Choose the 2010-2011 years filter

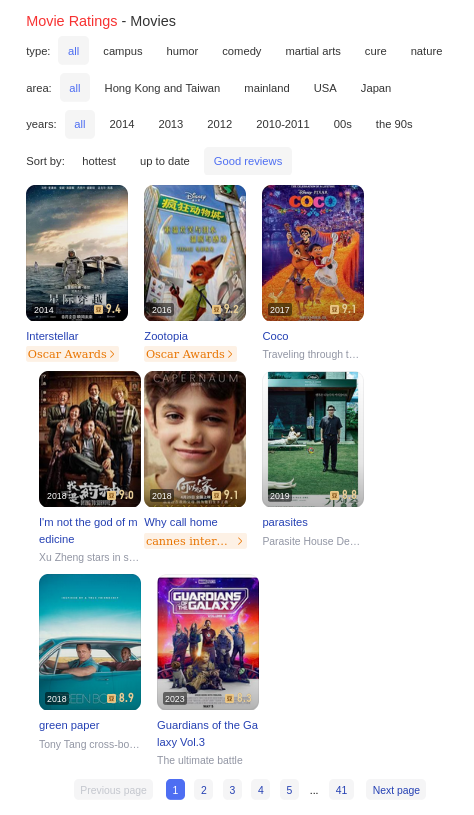283,124
